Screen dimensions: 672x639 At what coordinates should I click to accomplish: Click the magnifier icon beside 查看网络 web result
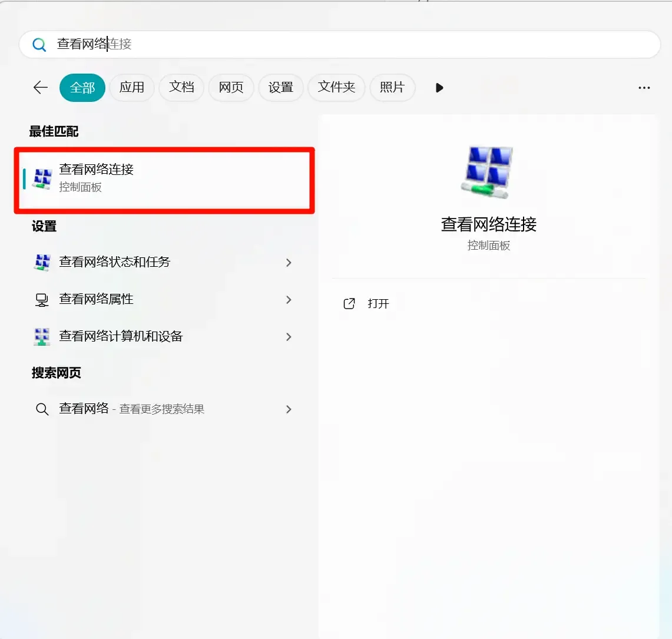[41, 409]
